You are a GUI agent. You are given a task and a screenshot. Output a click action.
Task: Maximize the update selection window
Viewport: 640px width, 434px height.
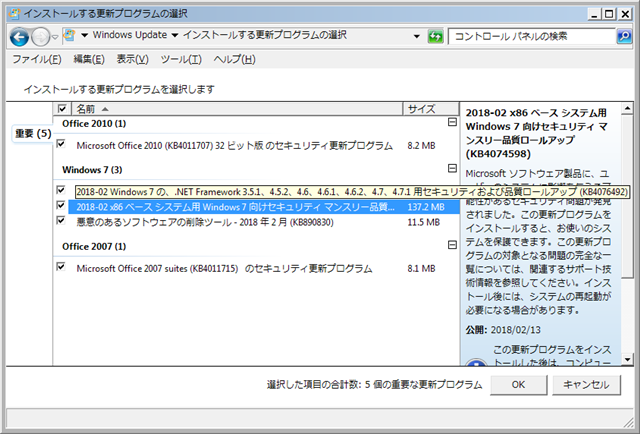(x=609, y=14)
